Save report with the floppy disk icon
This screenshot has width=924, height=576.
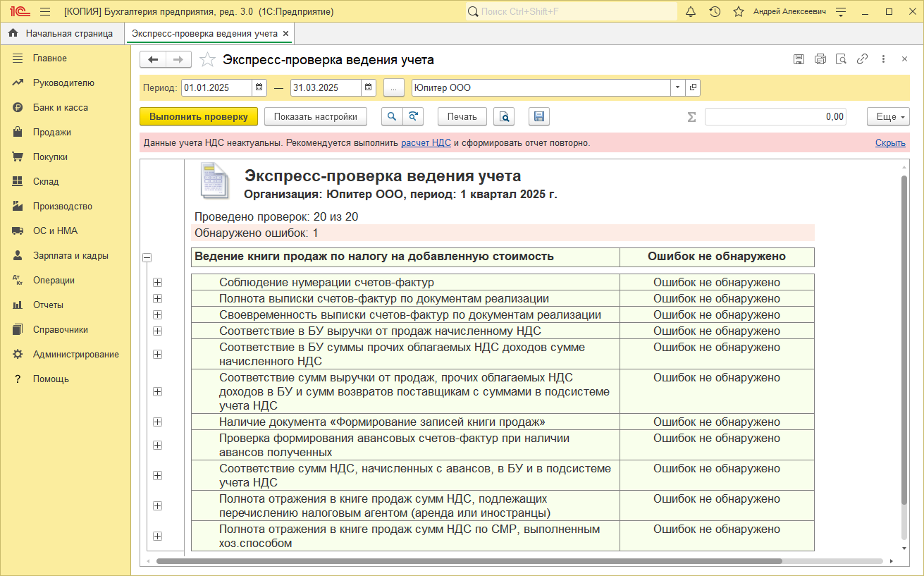point(538,117)
